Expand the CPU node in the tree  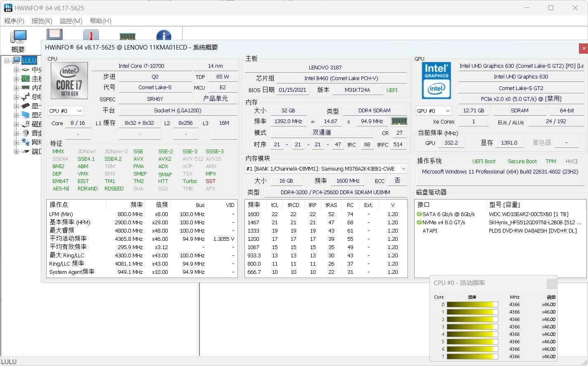tap(16, 70)
